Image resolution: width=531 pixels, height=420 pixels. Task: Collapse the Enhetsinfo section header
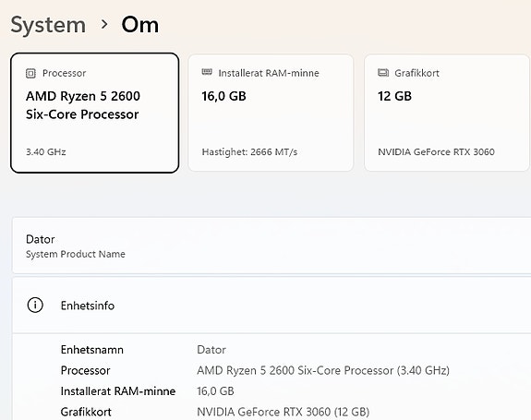coord(272,306)
